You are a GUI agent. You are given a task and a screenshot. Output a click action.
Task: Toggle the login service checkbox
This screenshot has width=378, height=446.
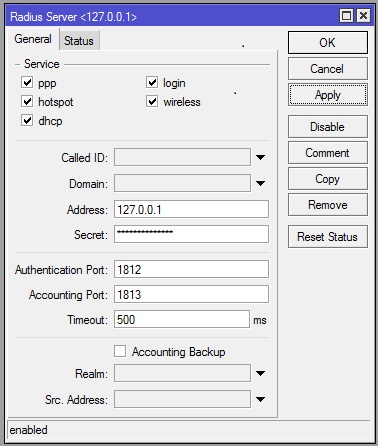tap(152, 82)
